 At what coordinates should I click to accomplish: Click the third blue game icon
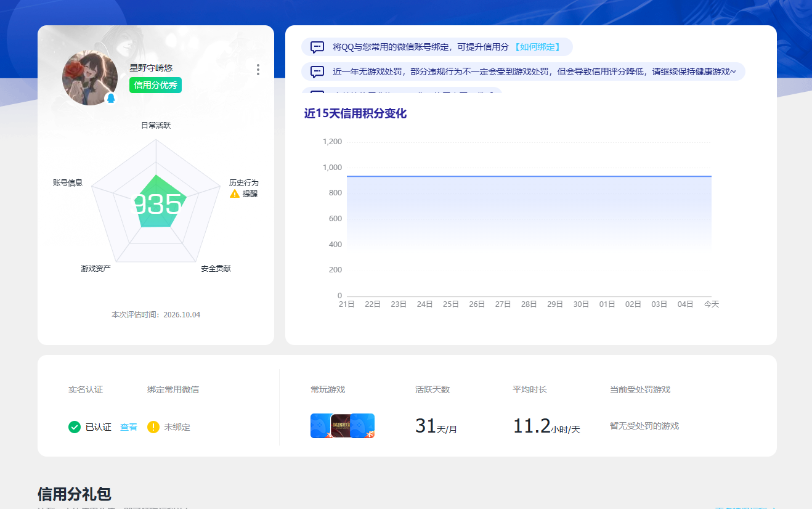click(363, 426)
